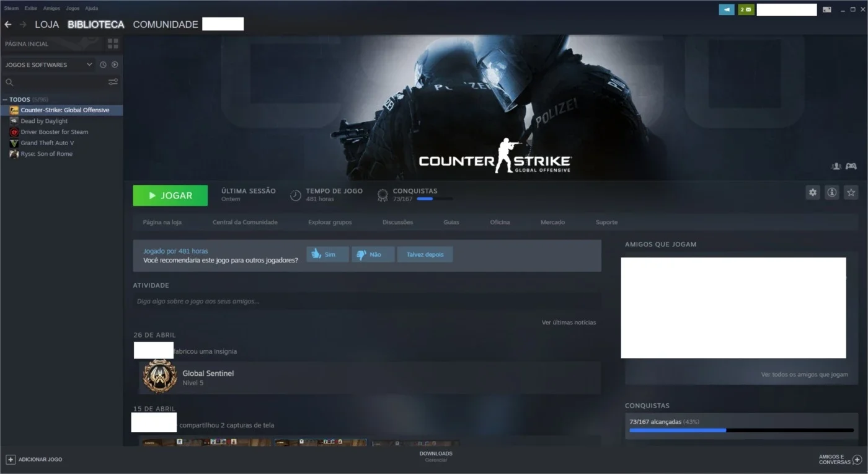Open Downloads Gerenciar at bottom
Image resolution: width=868 pixels, height=474 pixels.
coord(436,457)
